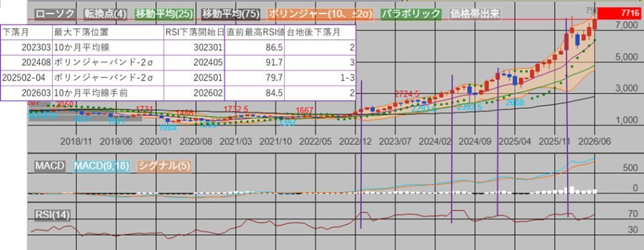Screen dimensions: 644x250
Task: Click the MACD panel label
Action: (x=50, y=166)
